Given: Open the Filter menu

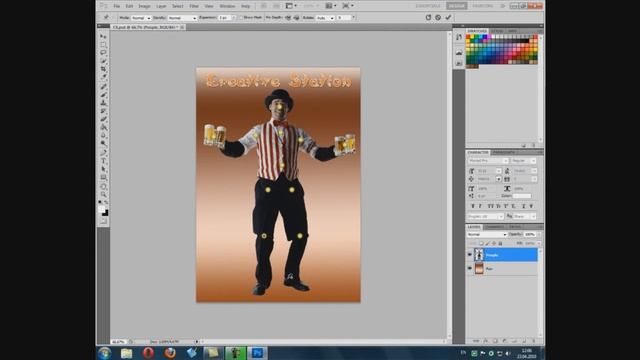Looking at the screenshot, I should 194,6.
